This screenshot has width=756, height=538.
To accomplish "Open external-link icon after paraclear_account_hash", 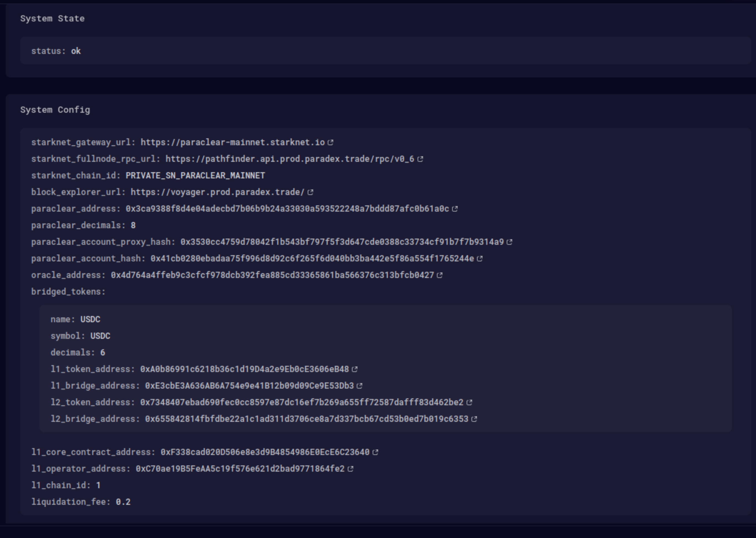I will coord(480,259).
